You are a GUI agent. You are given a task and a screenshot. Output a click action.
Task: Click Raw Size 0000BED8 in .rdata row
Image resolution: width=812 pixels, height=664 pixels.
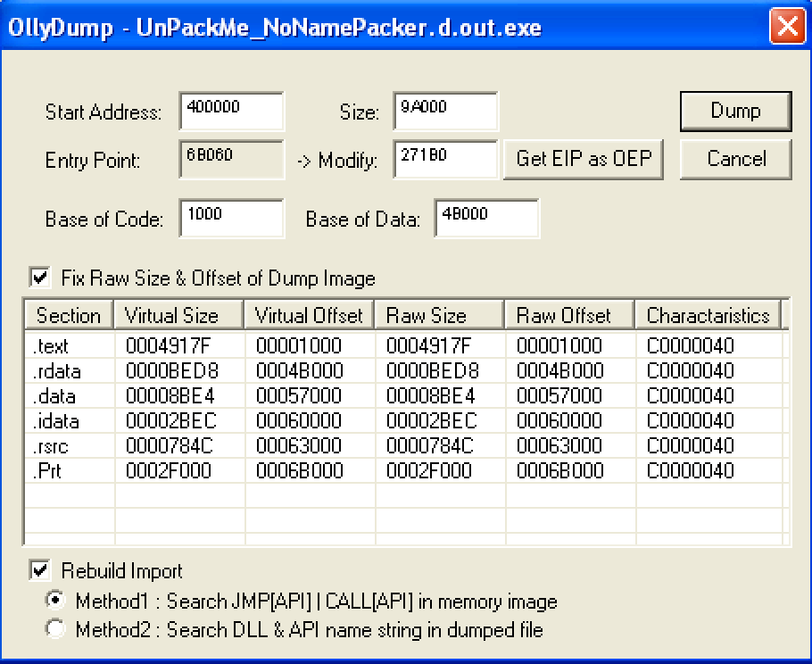pos(433,370)
